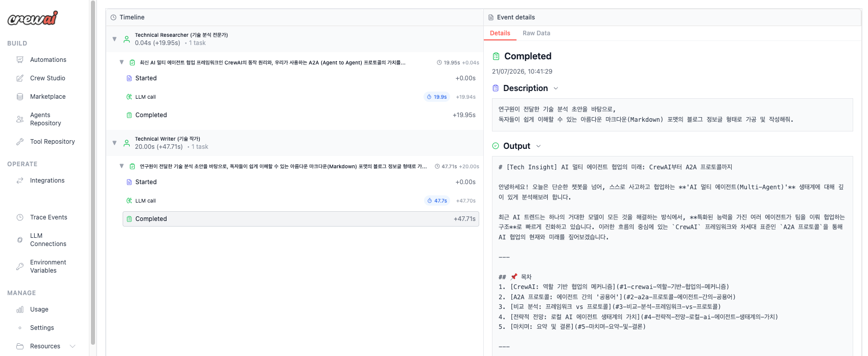Click the first task clipboard icon
868x356 pixels.
132,62
